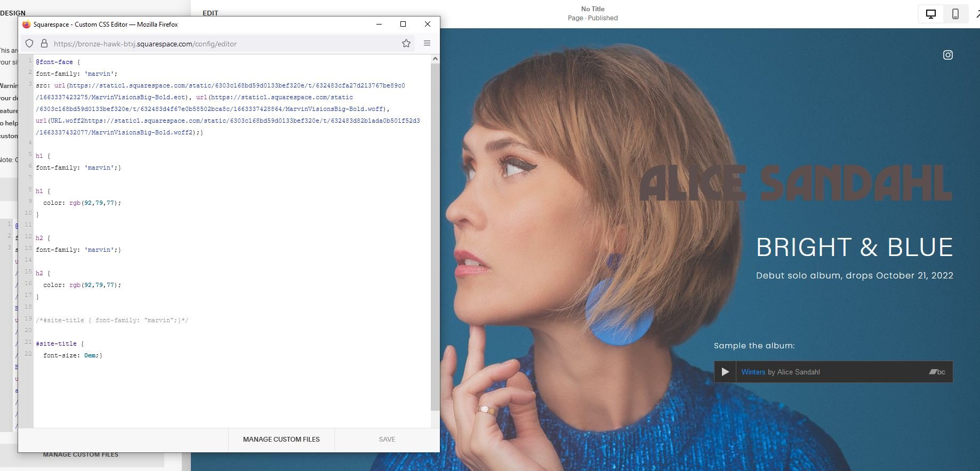Viewport: 980px width, 471px height.
Task: Click the h2 font-family marvin line
Action: tap(78, 250)
